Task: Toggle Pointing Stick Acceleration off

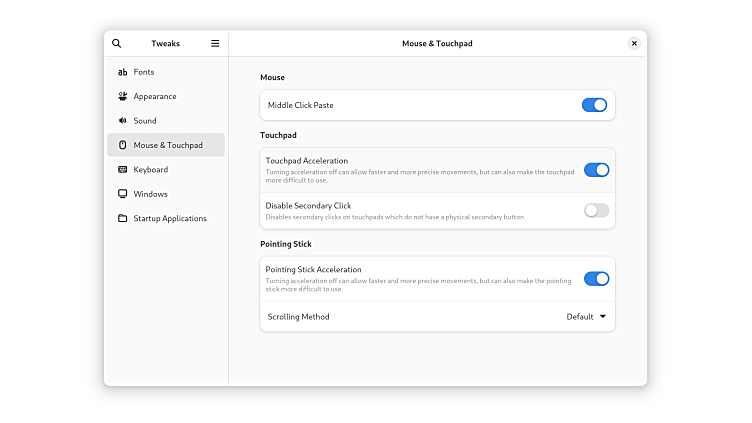Action: (596, 279)
